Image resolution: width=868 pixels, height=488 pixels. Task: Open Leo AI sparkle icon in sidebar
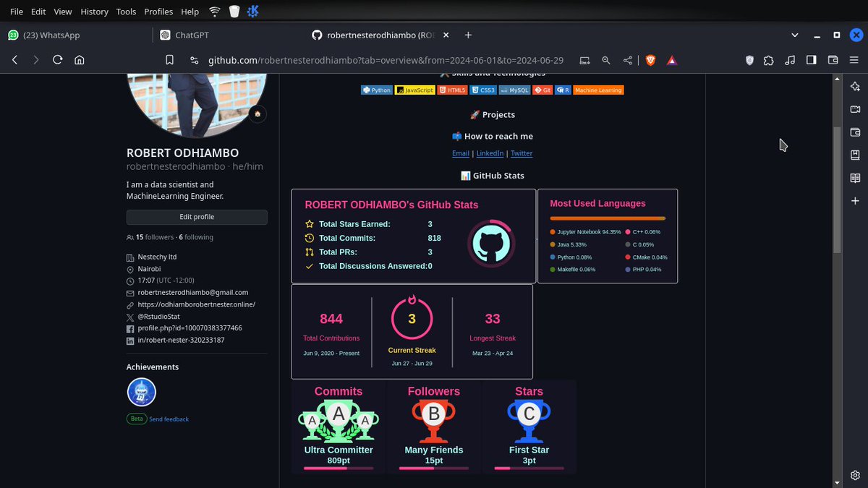point(855,87)
